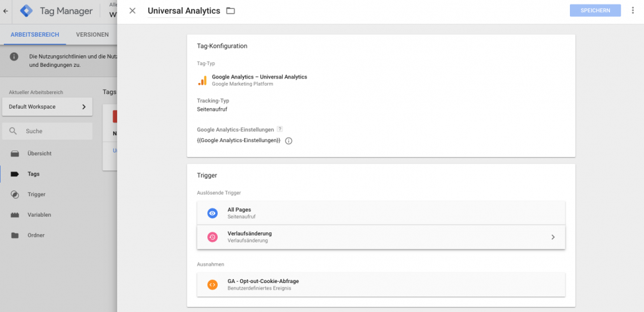Viewport: 644px width, 312px height.
Task: Click help icon next to Google Analytics-Einstellungen
Action: coord(279,129)
